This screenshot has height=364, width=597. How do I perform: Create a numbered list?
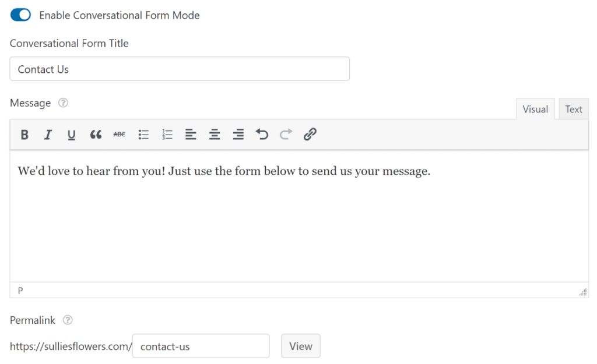(x=167, y=135)
